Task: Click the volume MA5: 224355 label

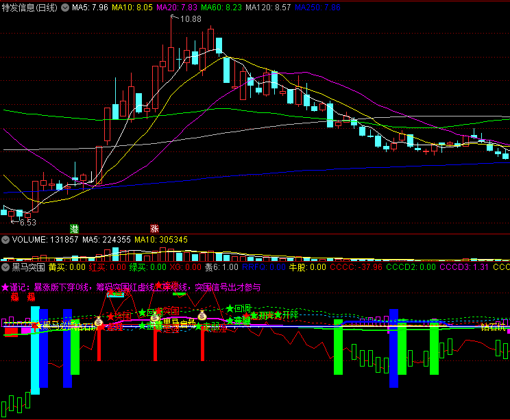Action: click(x=106, y=240)
